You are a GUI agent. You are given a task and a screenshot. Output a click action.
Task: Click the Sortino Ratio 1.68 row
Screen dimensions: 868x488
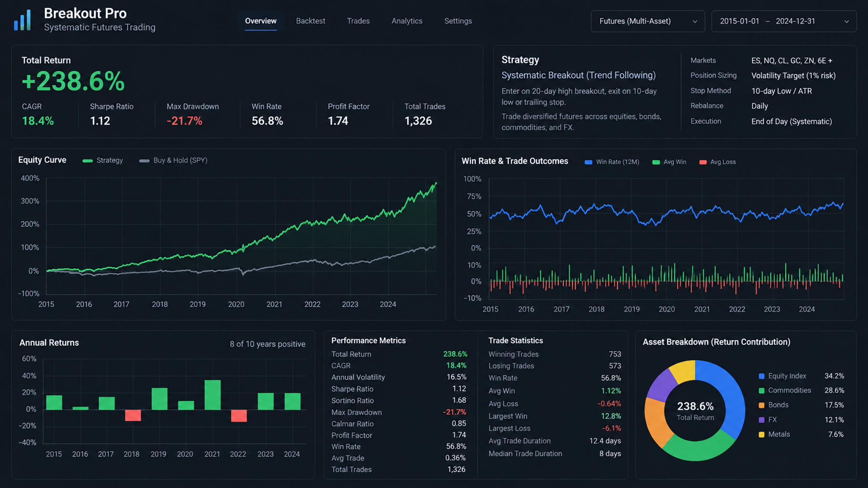pos(399,401)
